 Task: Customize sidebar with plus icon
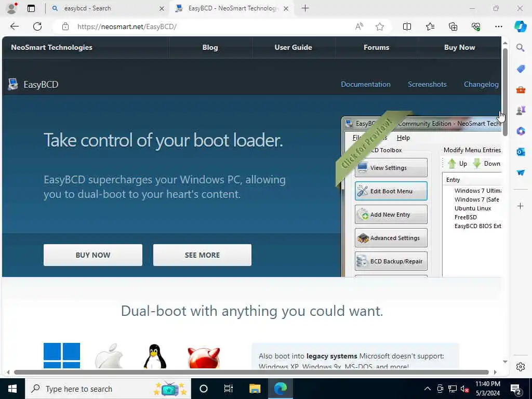521,206
